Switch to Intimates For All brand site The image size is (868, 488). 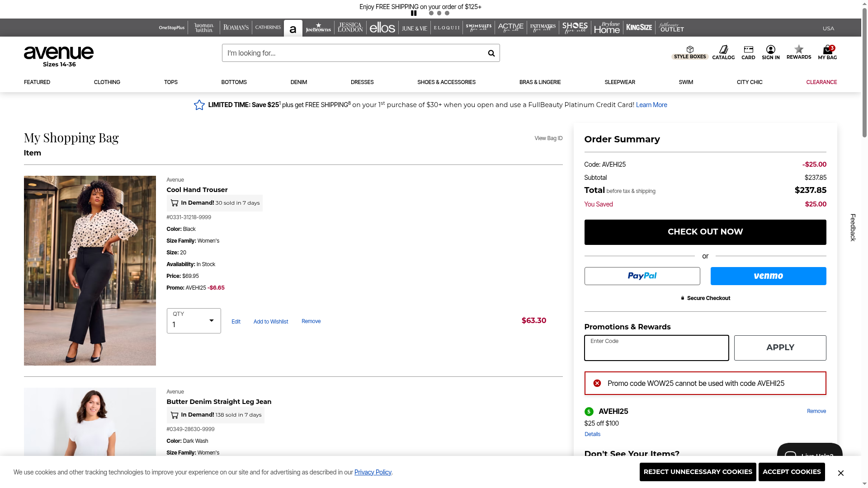[x=543, y=28]
